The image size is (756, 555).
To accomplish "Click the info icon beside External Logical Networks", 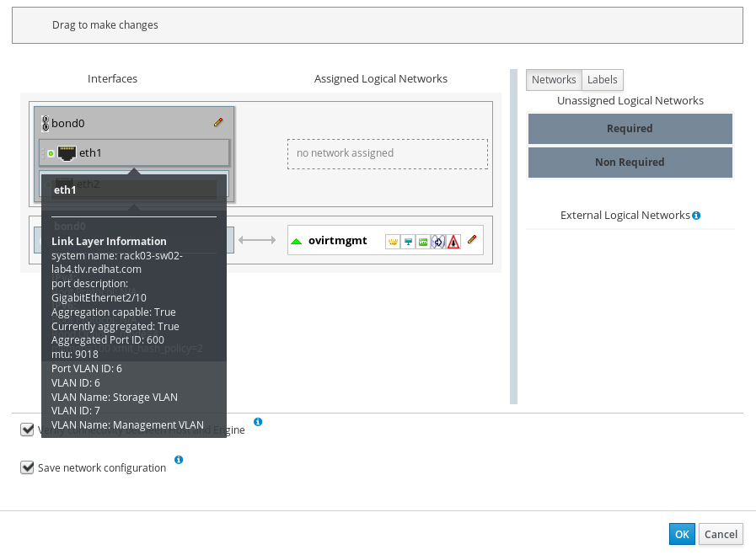I will click(x=696, y=216).
